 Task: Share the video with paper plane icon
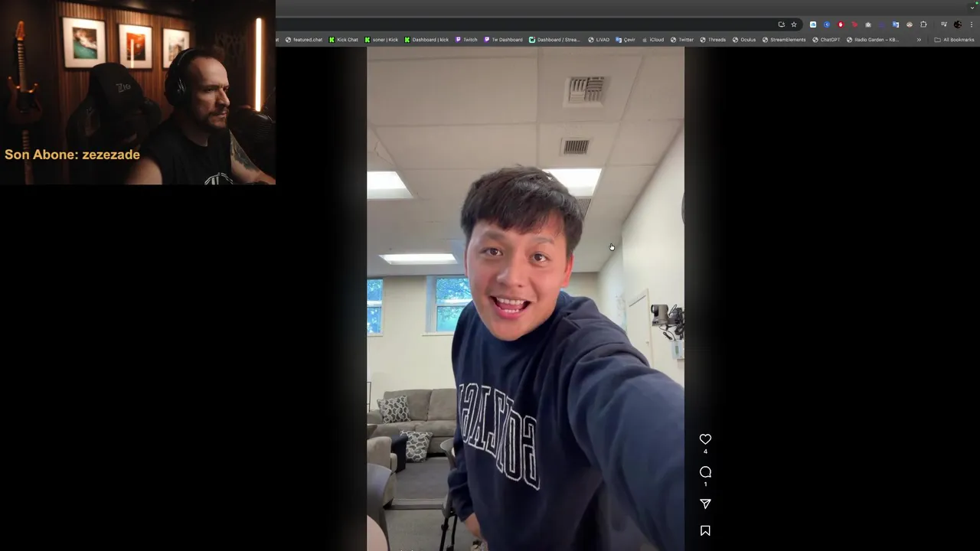click(705, 504)
